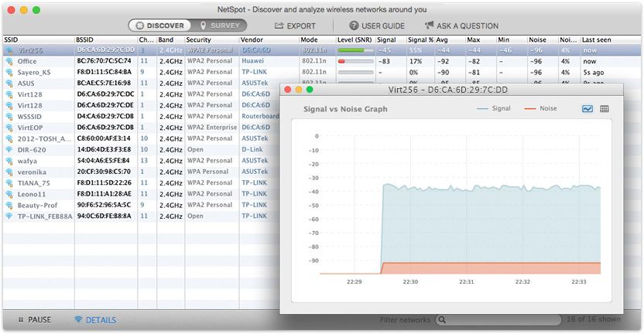
Task: Click the Wi-Fi icon of 2012-TOSH_A network
Action: coord(9,138)
